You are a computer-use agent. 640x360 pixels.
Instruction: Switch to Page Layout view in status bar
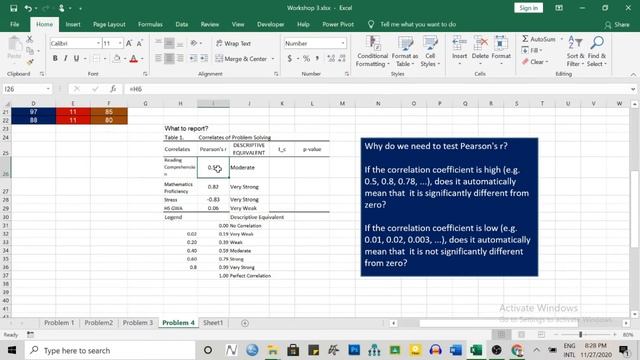pos(521,335)
